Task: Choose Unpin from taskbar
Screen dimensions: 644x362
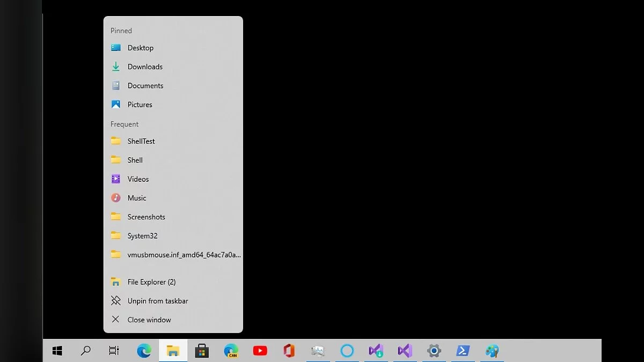Action: pos(173,301)
